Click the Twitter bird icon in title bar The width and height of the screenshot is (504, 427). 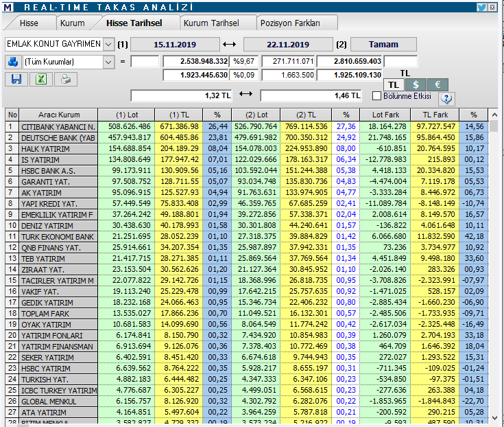481,7
